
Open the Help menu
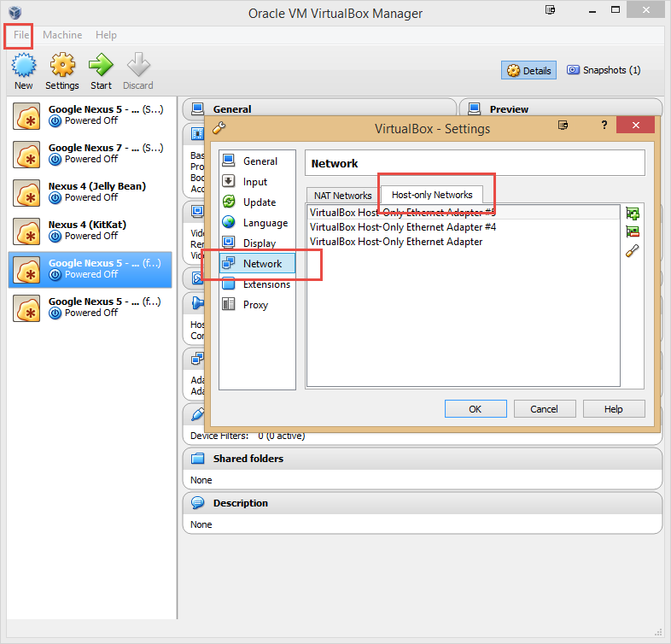click(x=106, y=35)
